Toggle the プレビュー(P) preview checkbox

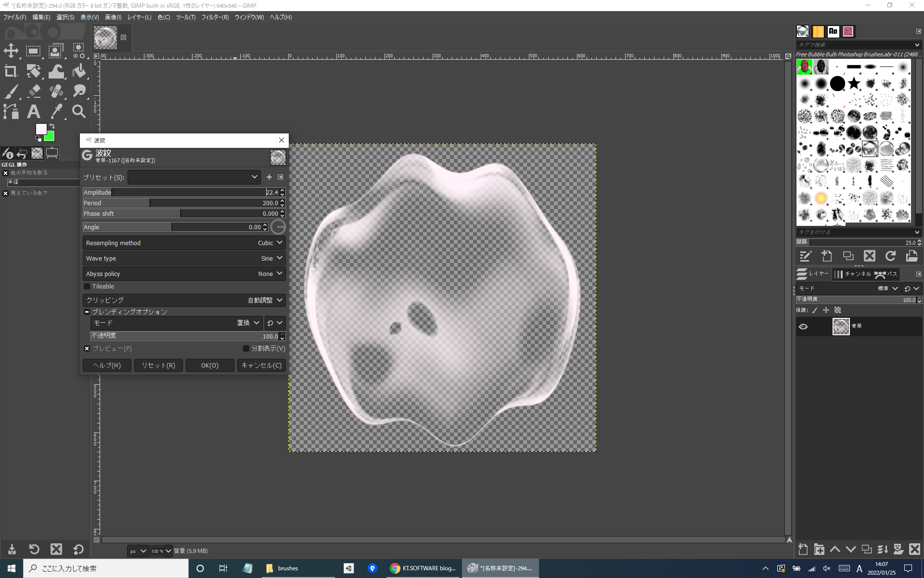pos(87,349)
